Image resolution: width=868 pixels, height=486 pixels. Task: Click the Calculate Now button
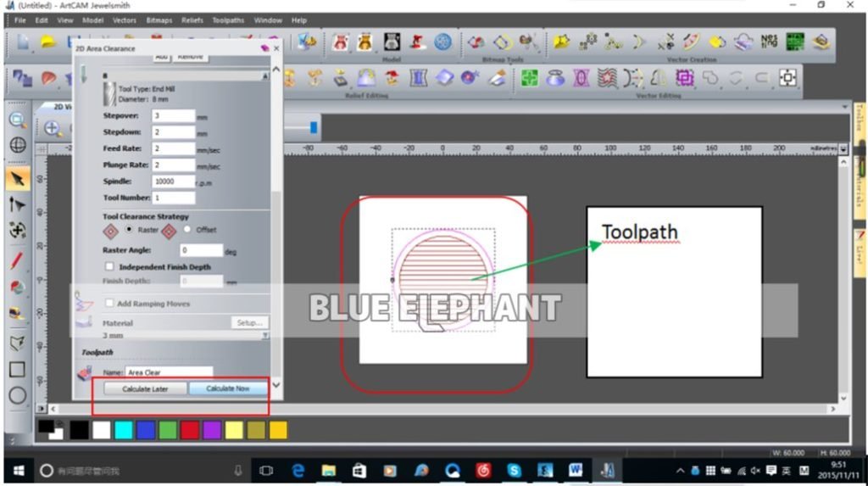tap(227, 388)
